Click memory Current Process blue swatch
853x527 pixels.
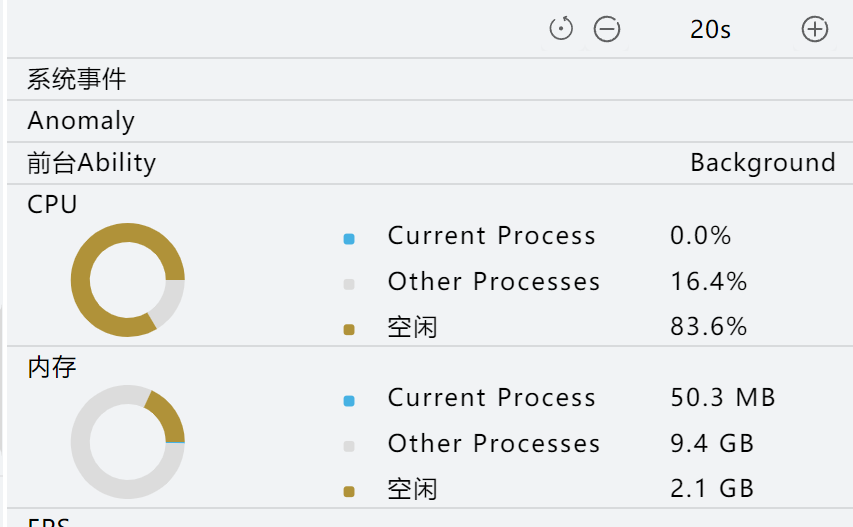[x=349, y=401]
